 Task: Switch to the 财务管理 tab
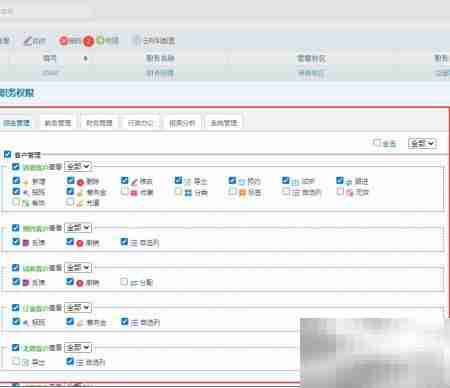pyautogui.click(x=99, y=123)
